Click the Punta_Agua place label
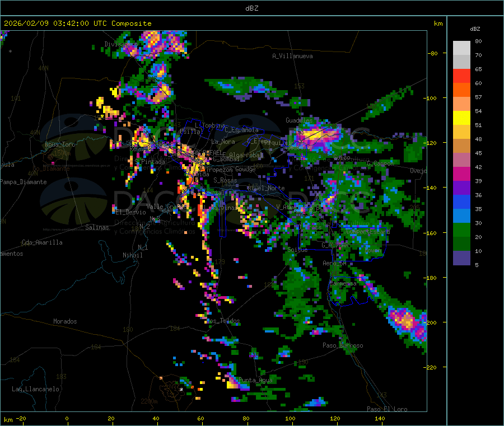Image resolution: width=504 pixels, height=426 pixels. point(255,381)
